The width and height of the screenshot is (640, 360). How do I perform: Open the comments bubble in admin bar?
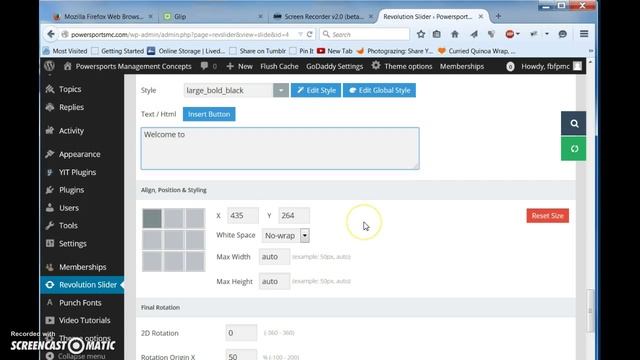pyautogui.click(x=204, y=66)
